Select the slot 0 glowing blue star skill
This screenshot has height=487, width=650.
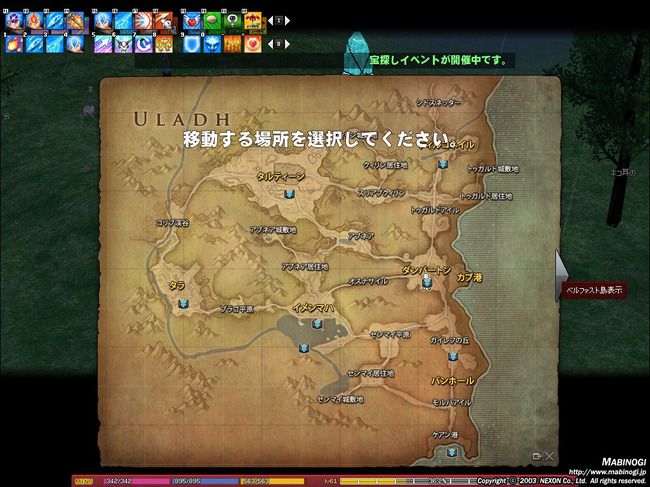coord(212,44)
